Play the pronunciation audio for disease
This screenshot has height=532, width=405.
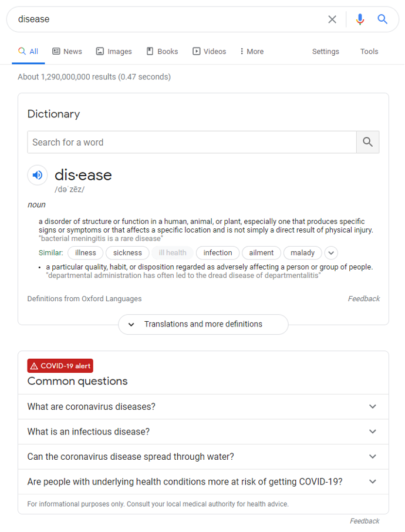coord(38,175)
